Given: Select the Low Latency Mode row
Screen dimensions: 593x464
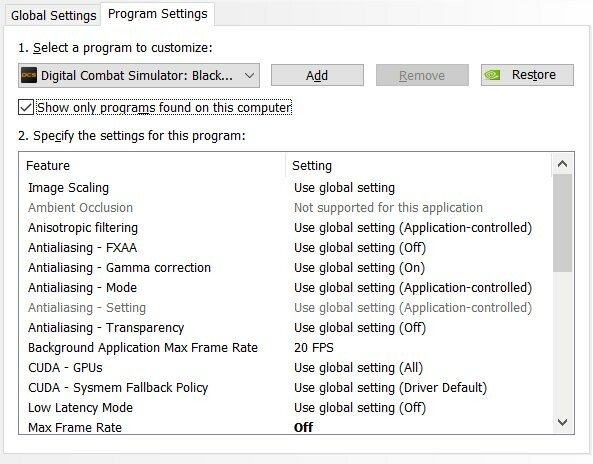Looking at the screenshot, I should (x=286, y=408).
